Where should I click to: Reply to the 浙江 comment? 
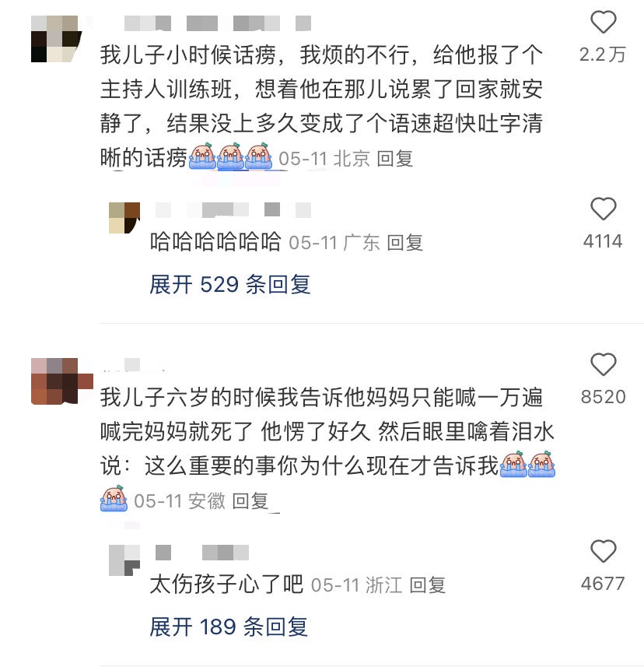[428, 585]
